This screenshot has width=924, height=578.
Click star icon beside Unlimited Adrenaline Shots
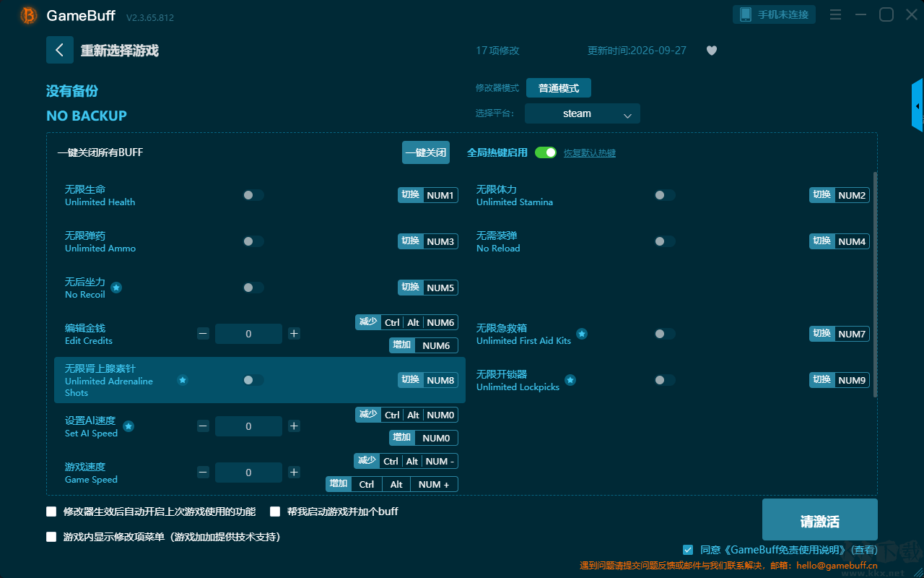click(x=183, y=380)
